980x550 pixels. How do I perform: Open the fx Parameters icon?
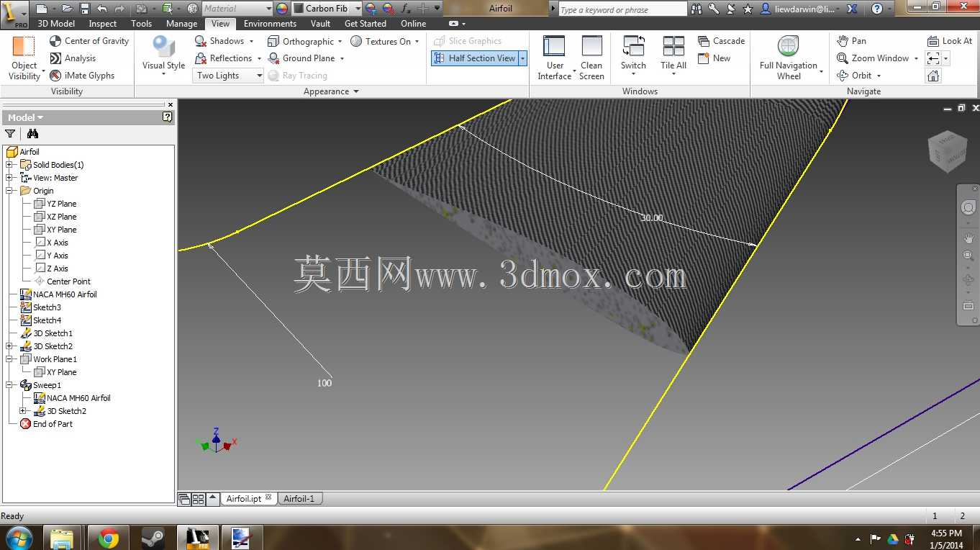(406, 9)
